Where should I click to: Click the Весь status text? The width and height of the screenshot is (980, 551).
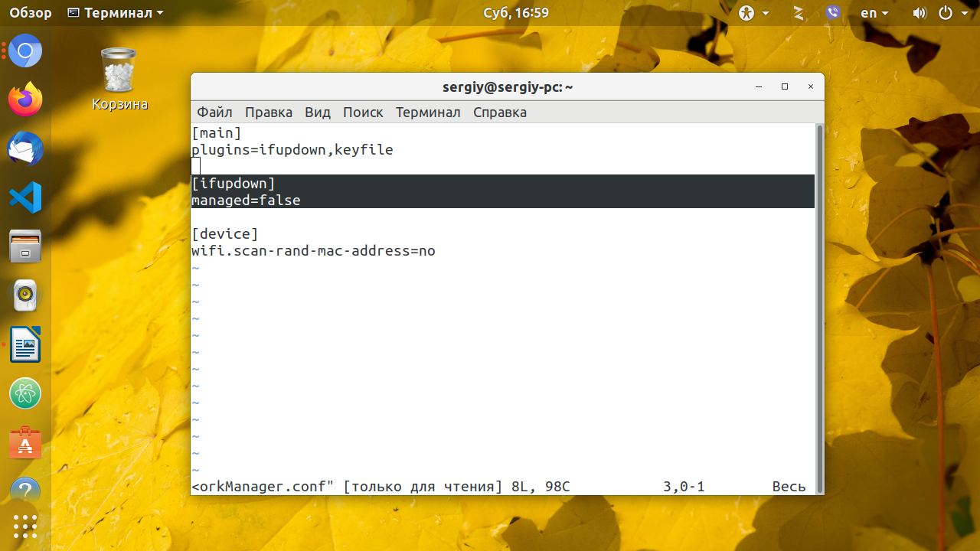pos(789,487)
